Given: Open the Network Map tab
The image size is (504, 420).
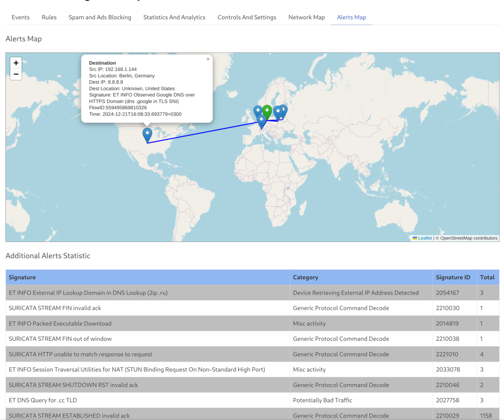Looking at the screenshot, I should 306,17.
